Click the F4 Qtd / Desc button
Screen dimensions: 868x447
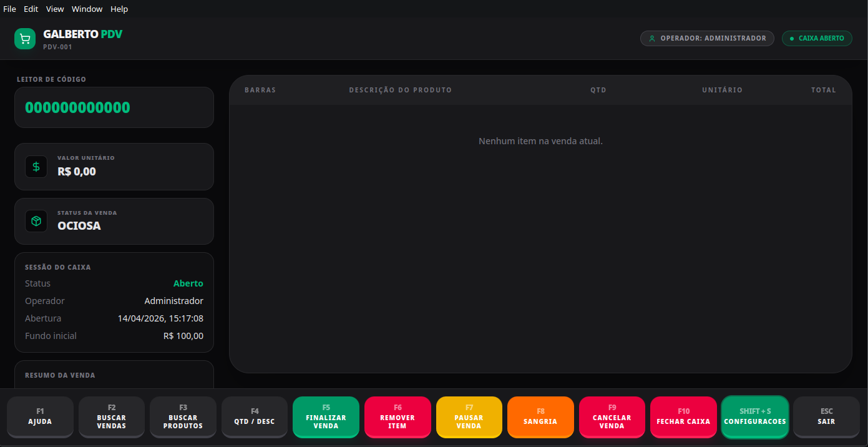pyautogui.click(x=255, y=416)
